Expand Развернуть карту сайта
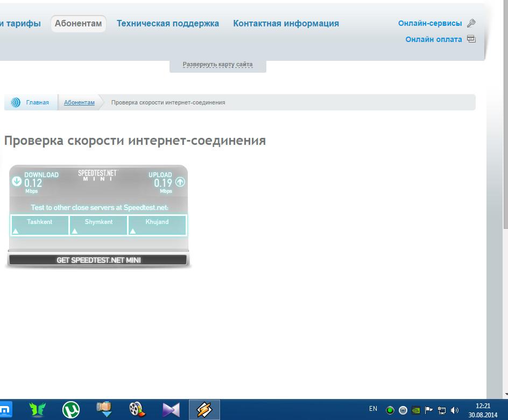The image size is (508, 420). (x=218, y=64)
